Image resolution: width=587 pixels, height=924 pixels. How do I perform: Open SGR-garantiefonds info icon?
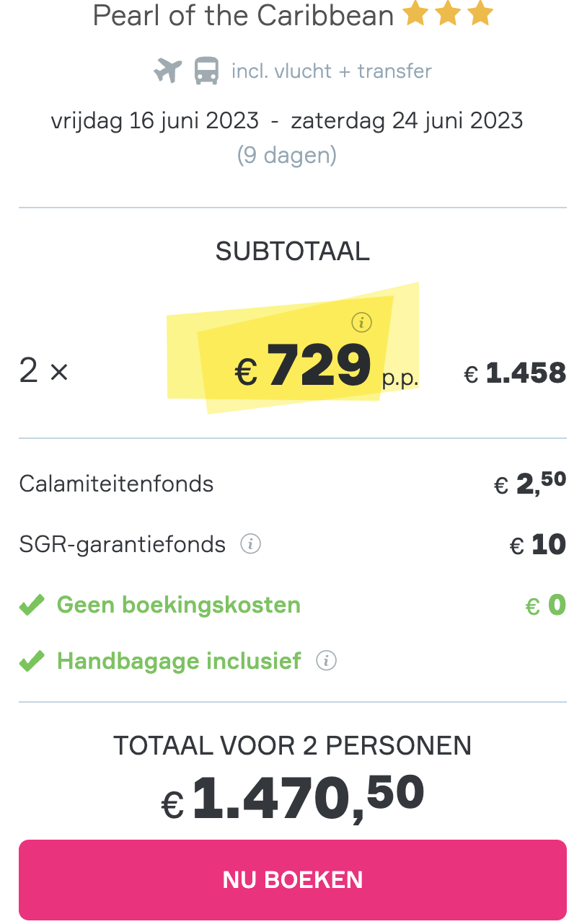click(250, 543)
